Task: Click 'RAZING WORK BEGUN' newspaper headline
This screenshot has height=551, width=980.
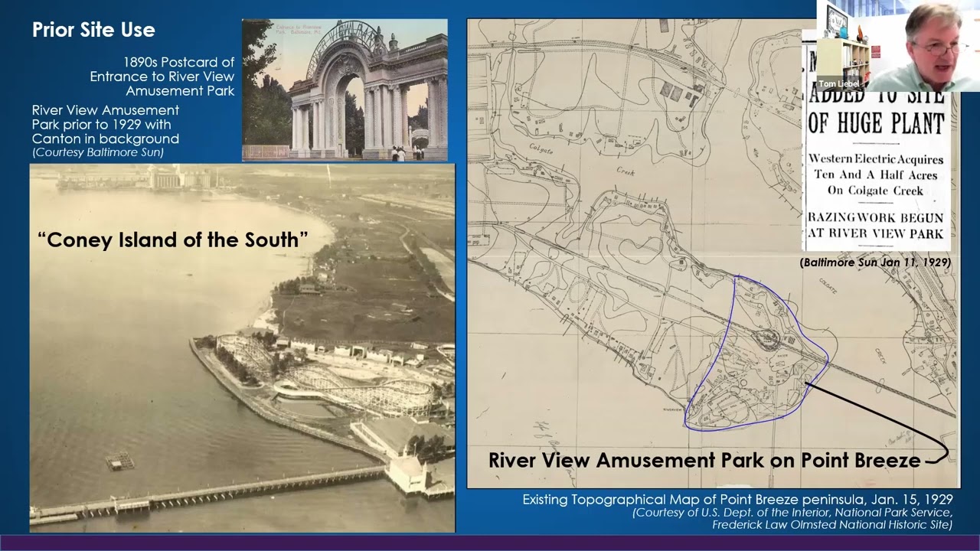Action: (876, 217)
